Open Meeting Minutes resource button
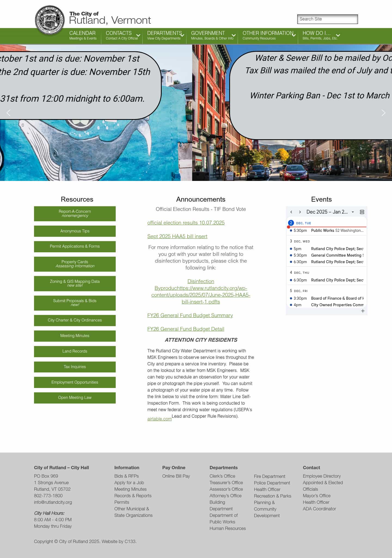This screenshot has width=392, height=558. coord(75,336)
